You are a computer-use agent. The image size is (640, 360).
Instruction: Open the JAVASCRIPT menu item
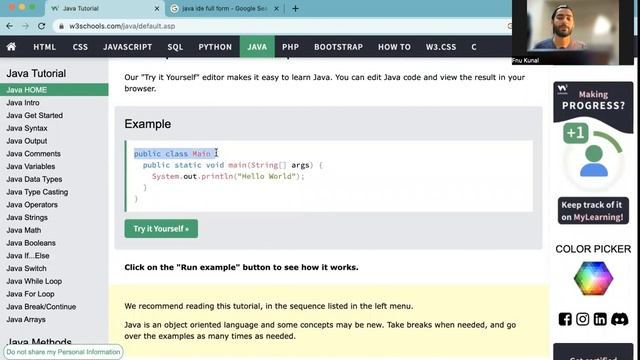click(127, 47)
